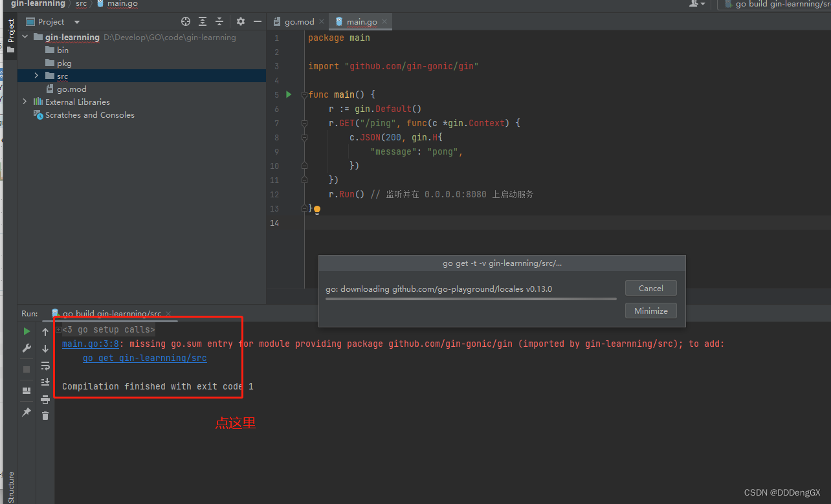
Task: Click the import path string on line 3
Action: tap(412, 66)
